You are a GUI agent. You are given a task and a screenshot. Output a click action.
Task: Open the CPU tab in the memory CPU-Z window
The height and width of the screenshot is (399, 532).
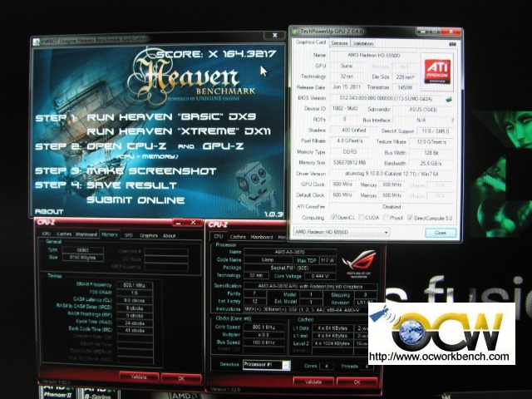47,234
